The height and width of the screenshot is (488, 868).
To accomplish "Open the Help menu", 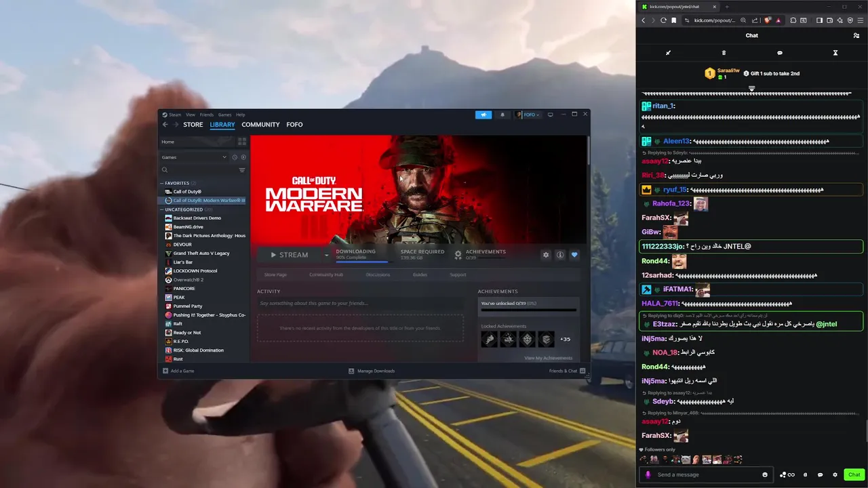I will point(241,115).
